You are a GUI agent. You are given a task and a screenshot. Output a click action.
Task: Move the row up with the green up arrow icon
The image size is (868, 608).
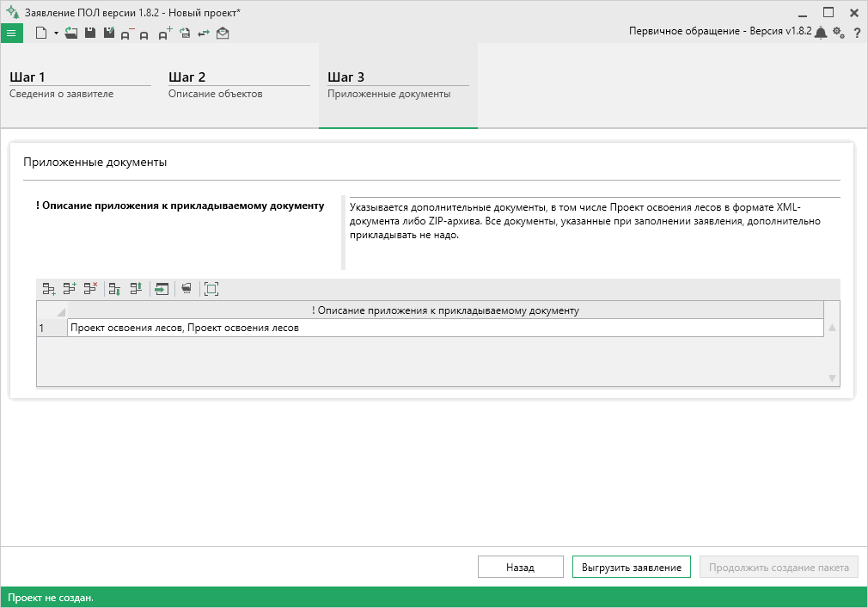pos(136,288)
